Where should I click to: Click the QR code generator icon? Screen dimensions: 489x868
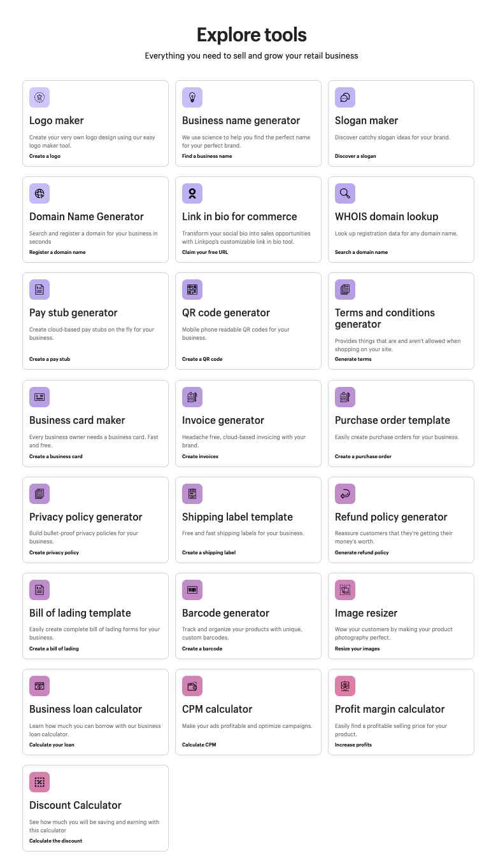click(x=192, y=290)
